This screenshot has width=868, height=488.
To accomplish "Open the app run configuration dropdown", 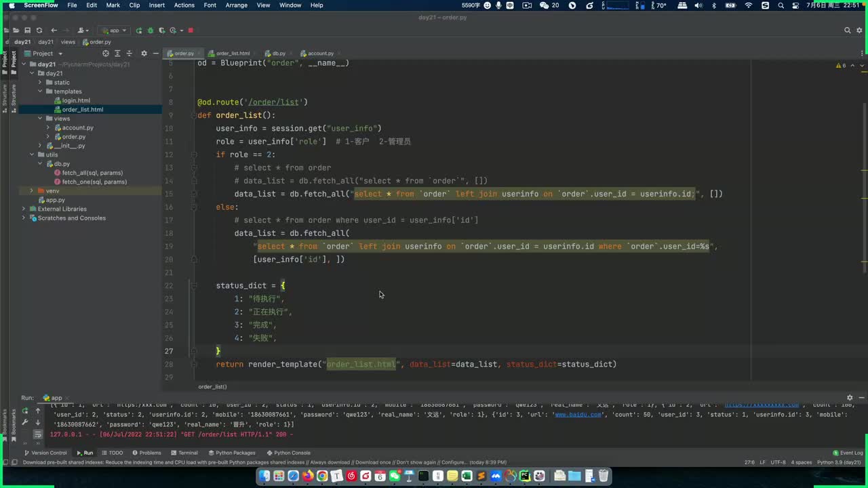I will click(x=113, y=30).
